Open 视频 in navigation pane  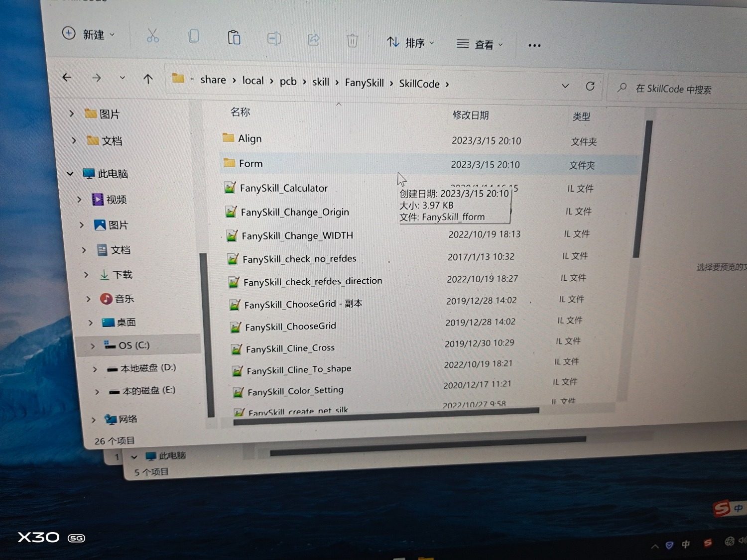tap(110, 200)
